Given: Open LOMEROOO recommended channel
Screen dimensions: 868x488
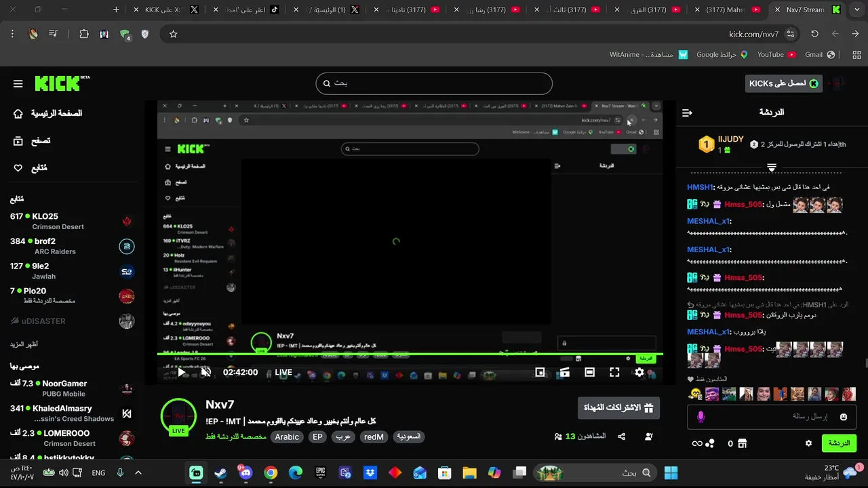Looking at the screenshot, I should click(72, 439).
